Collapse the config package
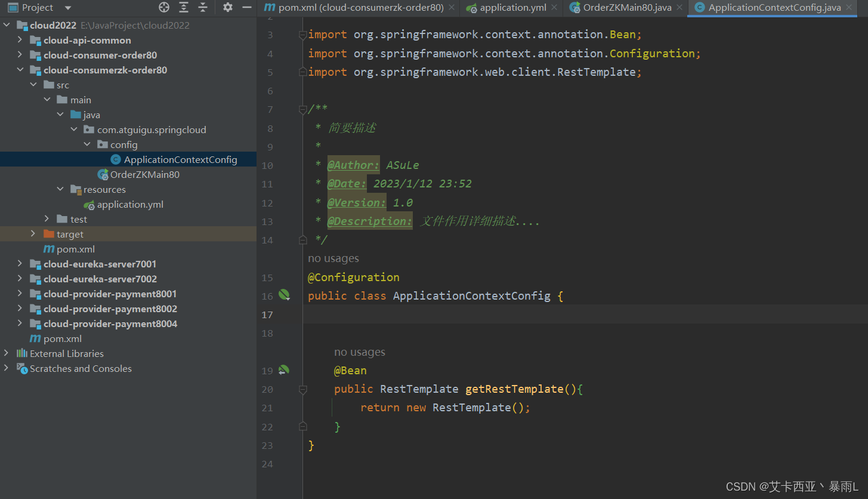Viewport: 868px width, 499px height. 87,144
